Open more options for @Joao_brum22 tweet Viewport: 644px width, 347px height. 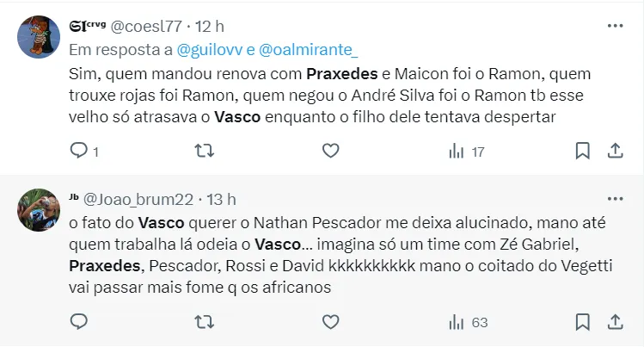click(x=615, y=199)
